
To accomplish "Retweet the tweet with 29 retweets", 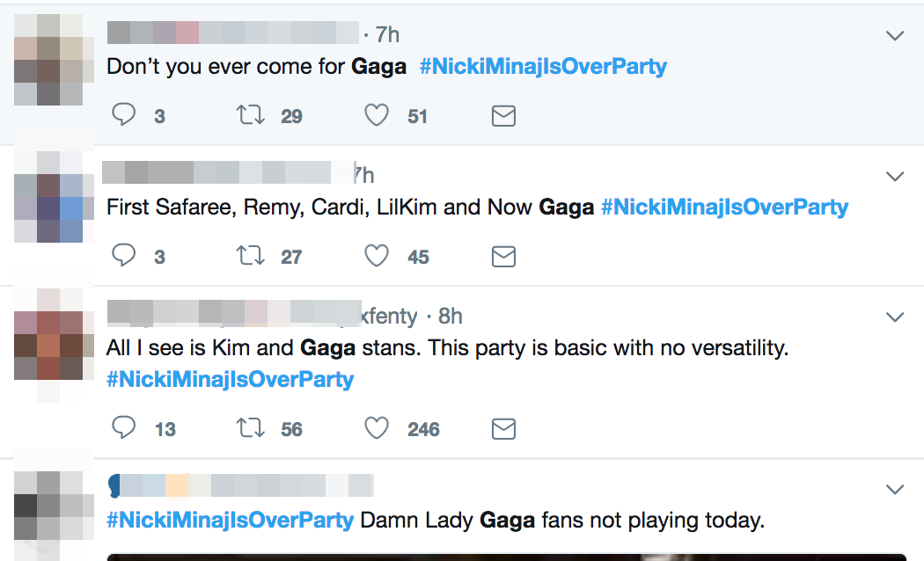I will (x=251, y=115).
